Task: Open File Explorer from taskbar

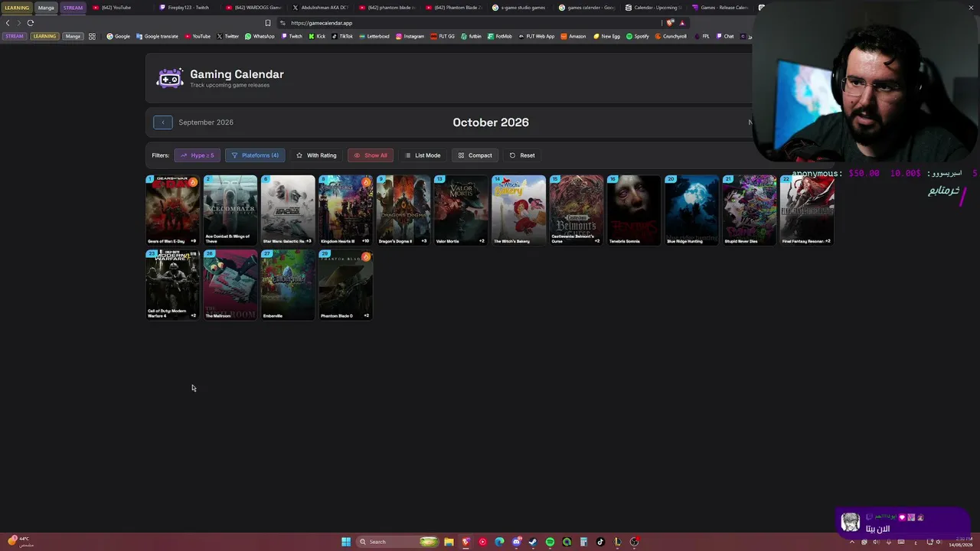Action: click(449, 542)
